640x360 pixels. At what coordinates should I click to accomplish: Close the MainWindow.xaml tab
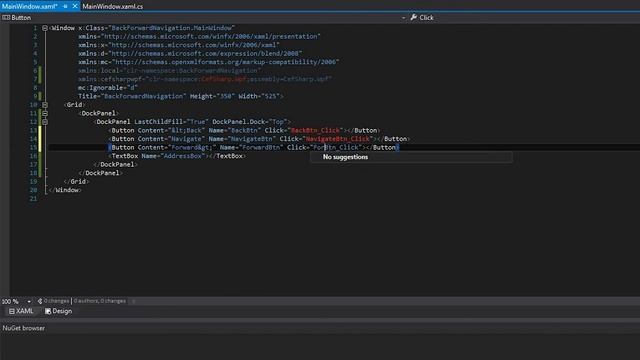75,6
